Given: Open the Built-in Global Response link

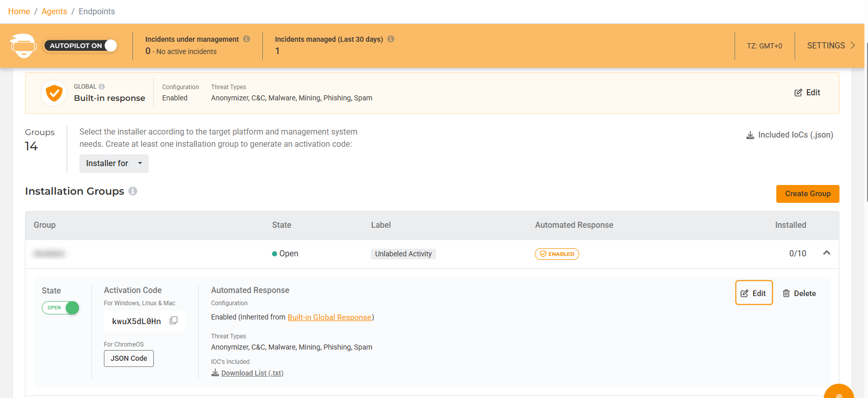Looking at the screenshot, I should coord(329,317).
